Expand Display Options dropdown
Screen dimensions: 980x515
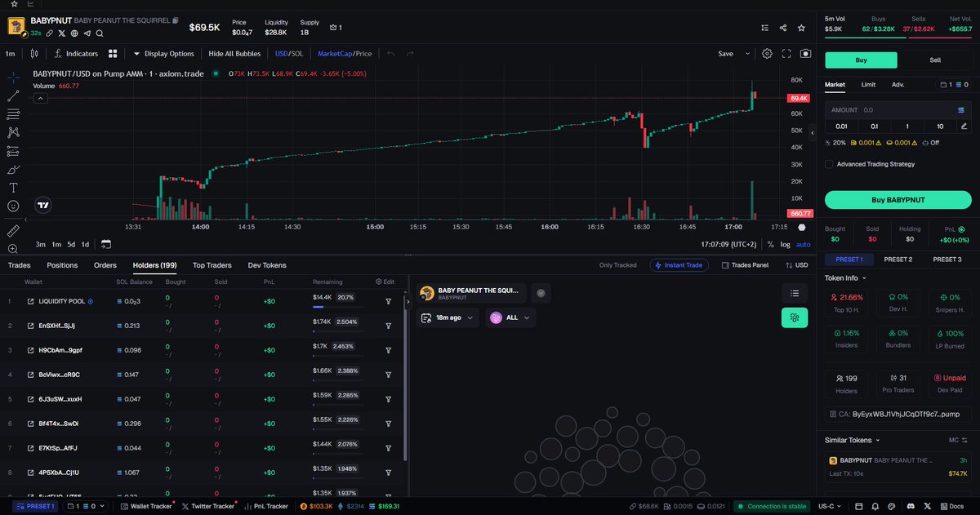[164, 54]
